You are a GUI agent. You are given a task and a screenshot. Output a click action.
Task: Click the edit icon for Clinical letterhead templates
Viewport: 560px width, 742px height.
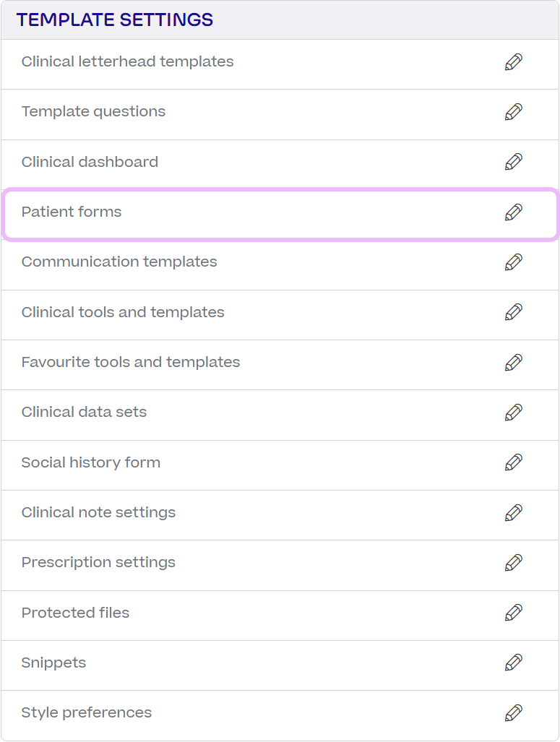[513, 61]
